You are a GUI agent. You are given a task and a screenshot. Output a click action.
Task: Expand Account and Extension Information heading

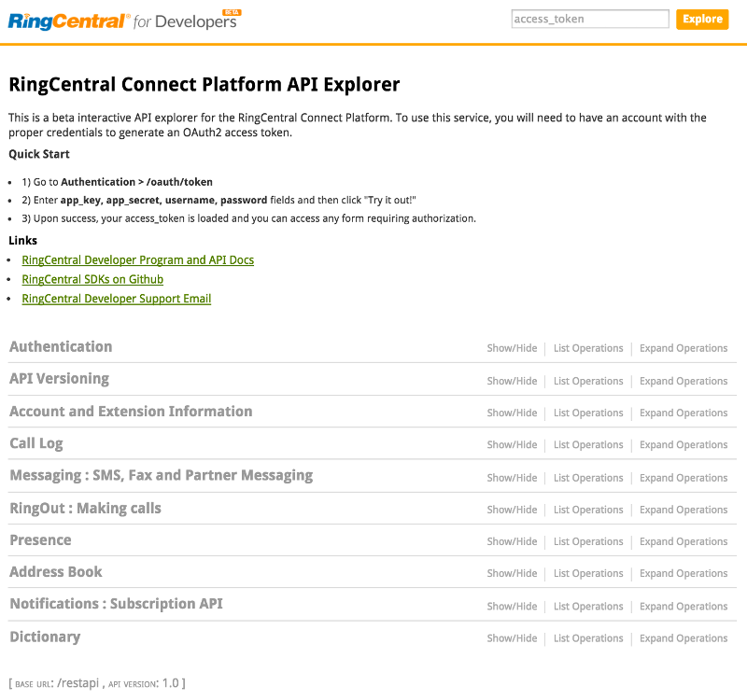[131, 412]
